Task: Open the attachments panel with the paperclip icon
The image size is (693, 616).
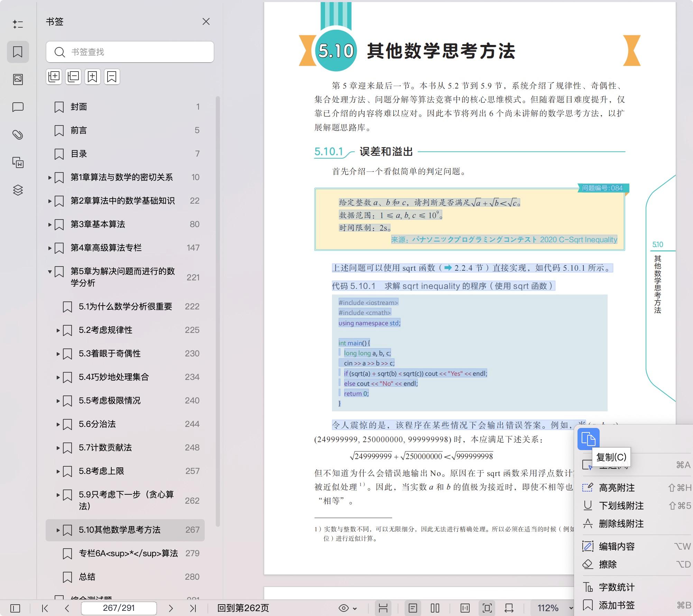Action: click(x=18, y=135)
